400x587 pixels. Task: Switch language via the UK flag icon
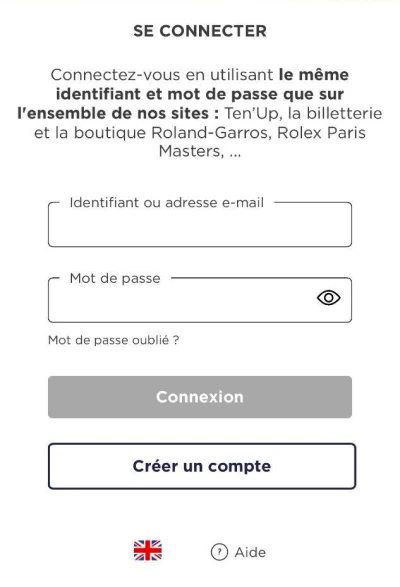[148, 550]
